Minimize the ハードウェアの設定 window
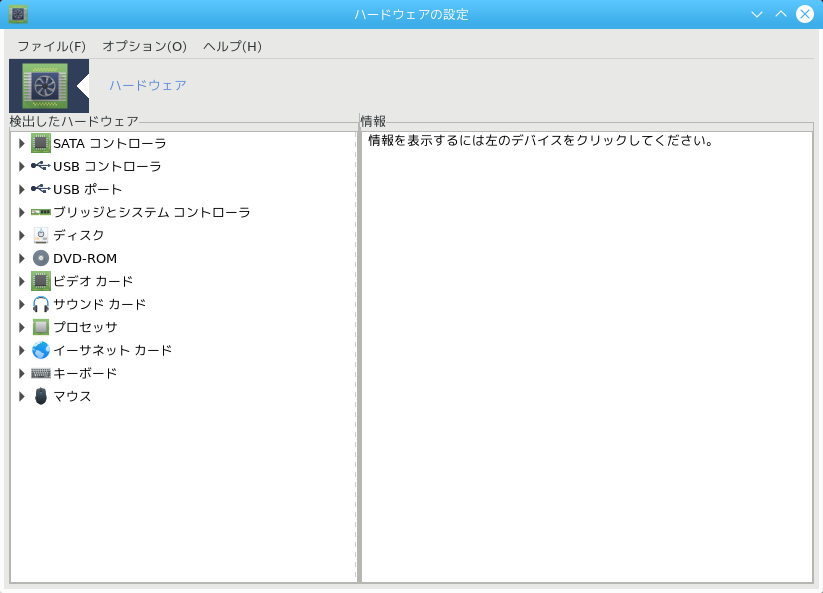823x593 pixels. click(x=757, y=14)
